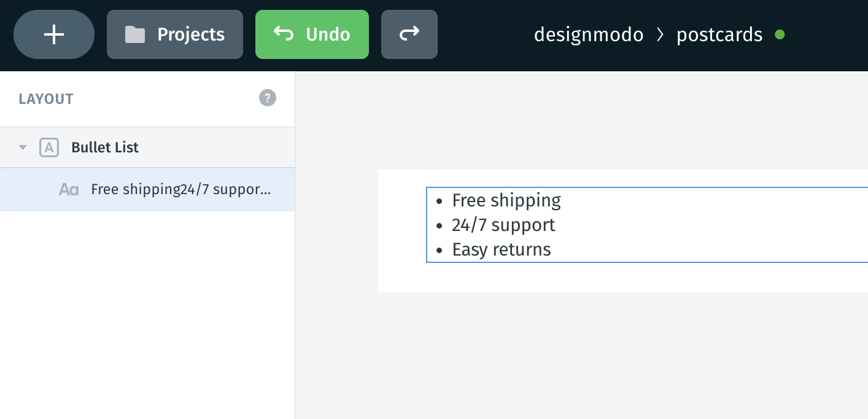The image size is (868, 419).
Task: Select the Free shipping text layer
Action: [147, 190]
